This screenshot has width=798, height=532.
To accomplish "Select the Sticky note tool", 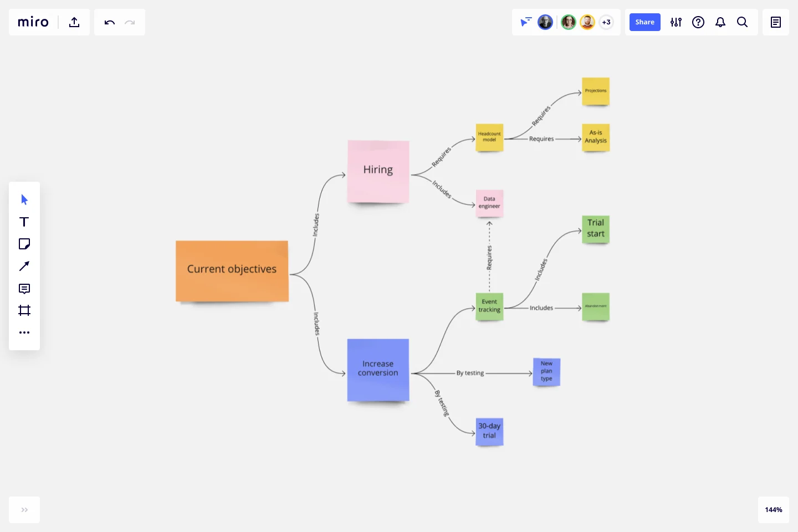I will 24,244.
